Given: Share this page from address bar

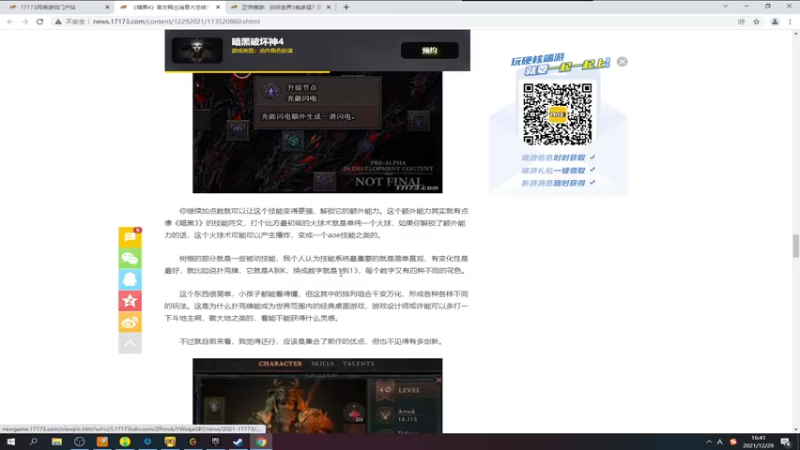Looking at the screenshot, I should click(x=741, y=21).
